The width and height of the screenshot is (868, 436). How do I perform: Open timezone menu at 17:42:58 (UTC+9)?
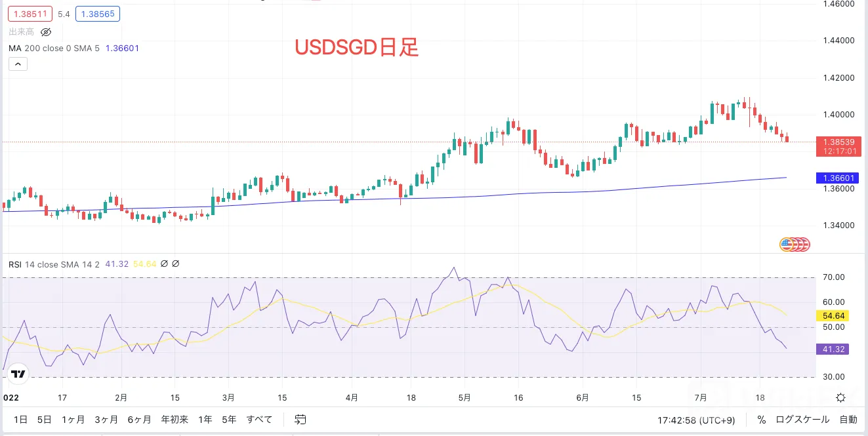click(701, 420)
